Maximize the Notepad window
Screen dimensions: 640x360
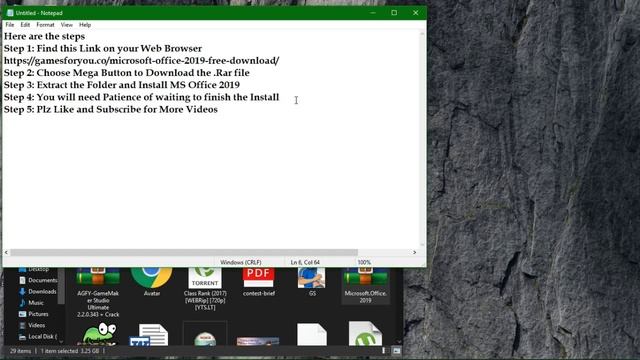[x=394, y=13]
